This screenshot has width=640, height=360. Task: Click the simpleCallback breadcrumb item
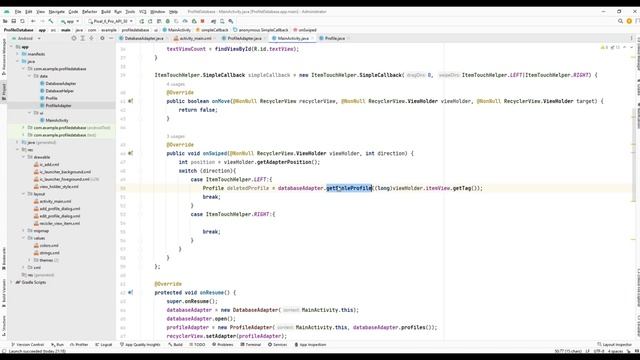tap(211, 30)
